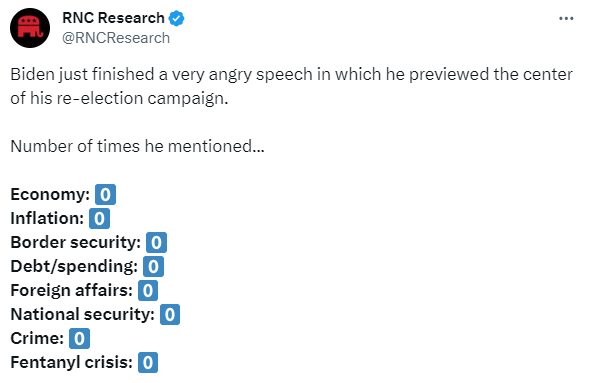Click the 'Number of times he mentioned...' line
This screenshot has width=591, height=383.
[138, 146]
